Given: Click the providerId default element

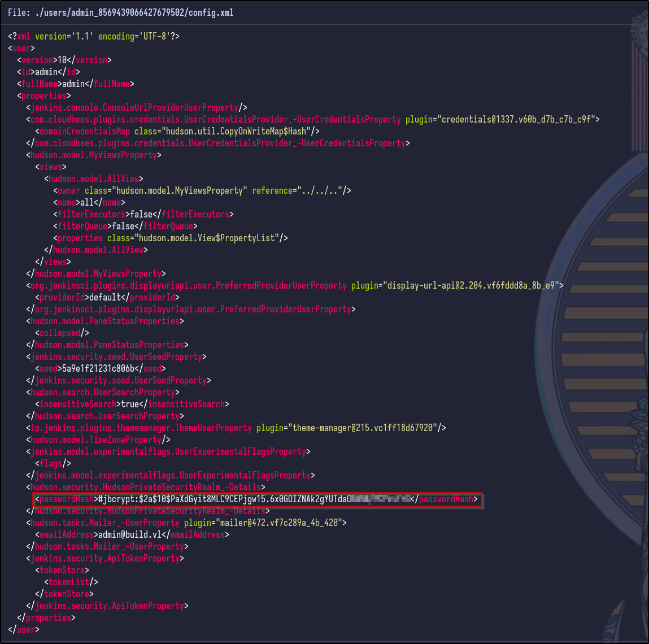Looking at the screenshot, I should [x=107, y=297].
